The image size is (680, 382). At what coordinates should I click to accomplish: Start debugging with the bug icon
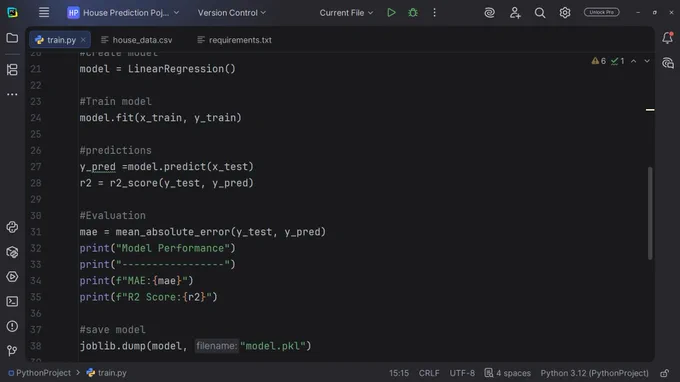(413, 13)
